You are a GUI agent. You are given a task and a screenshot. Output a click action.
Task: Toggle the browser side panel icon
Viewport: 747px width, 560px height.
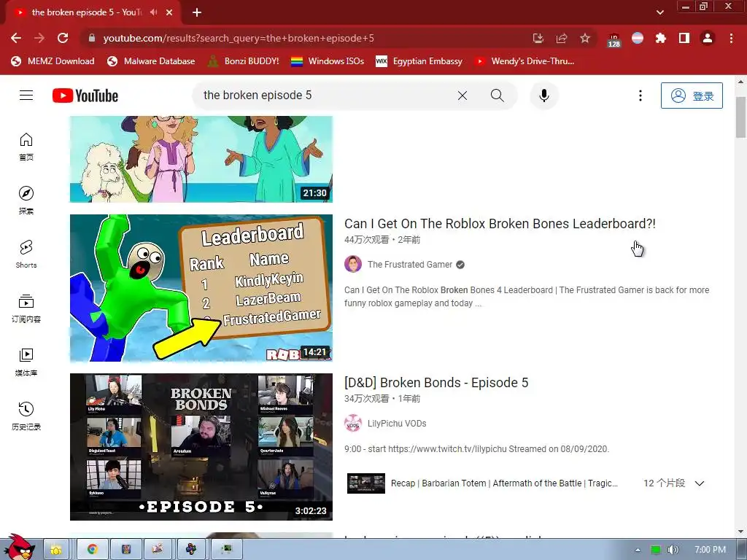[x=684, y=38]
